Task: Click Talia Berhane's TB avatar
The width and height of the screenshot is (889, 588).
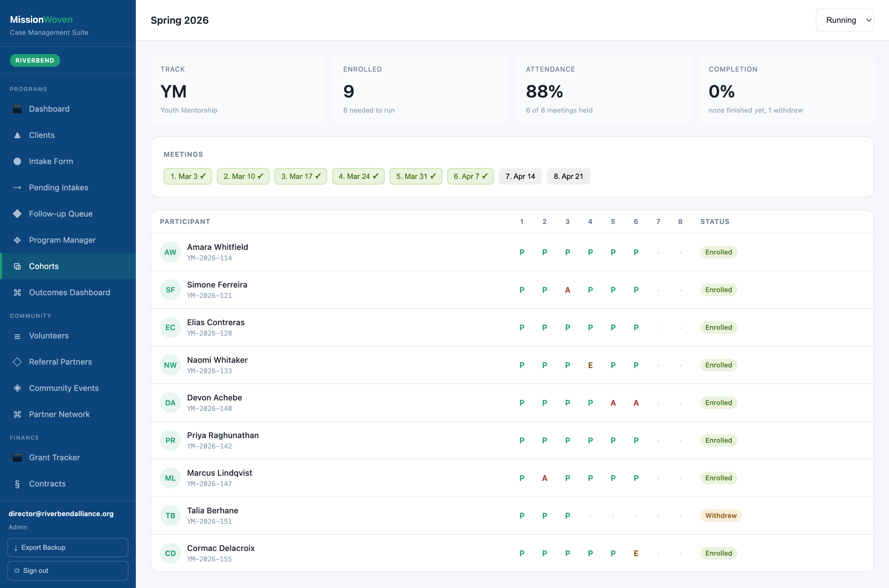Action: pyautogui.click(x=170, y=516)
